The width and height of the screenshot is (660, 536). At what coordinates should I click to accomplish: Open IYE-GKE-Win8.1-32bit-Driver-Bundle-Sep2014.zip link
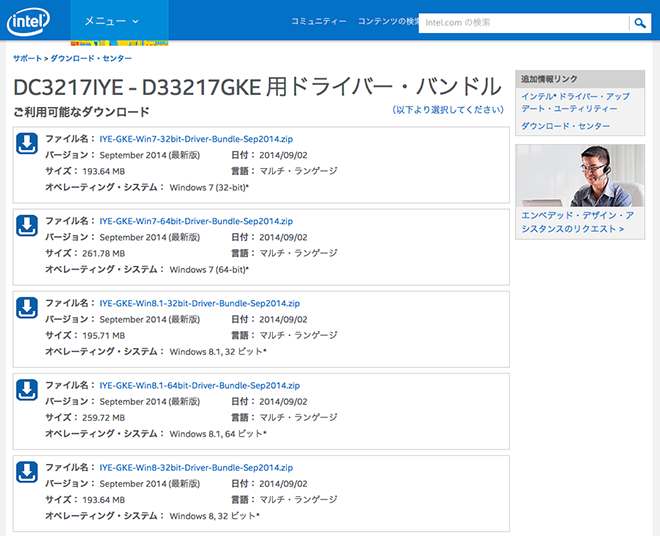(200, 303)
